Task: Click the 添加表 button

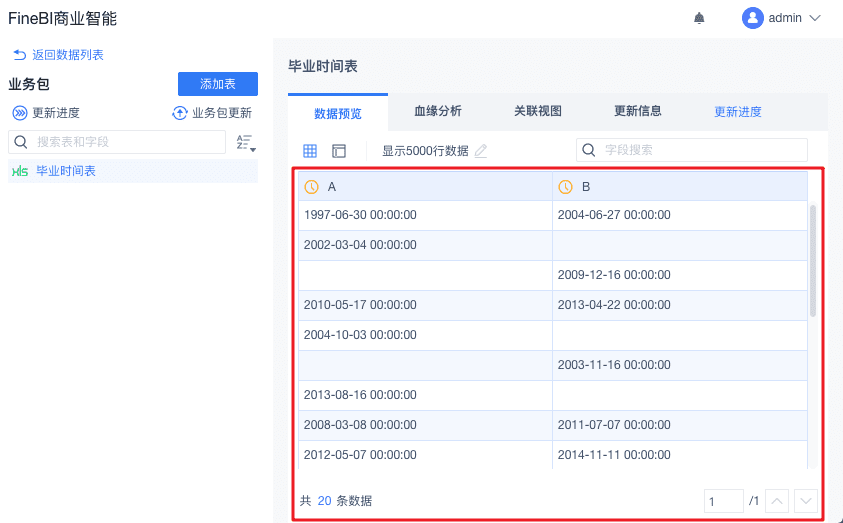Action: coord(218,84)
